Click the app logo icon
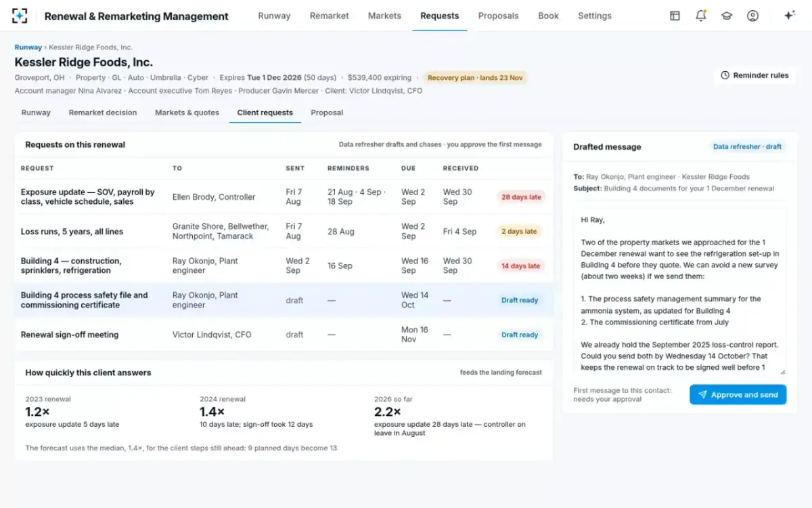The image size is (812, 508). point(20,16)
